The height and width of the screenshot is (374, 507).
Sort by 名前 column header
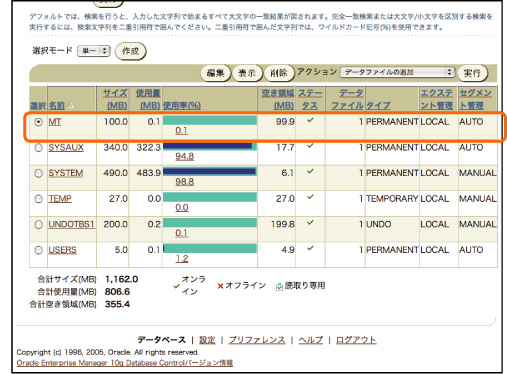(56, 106)
